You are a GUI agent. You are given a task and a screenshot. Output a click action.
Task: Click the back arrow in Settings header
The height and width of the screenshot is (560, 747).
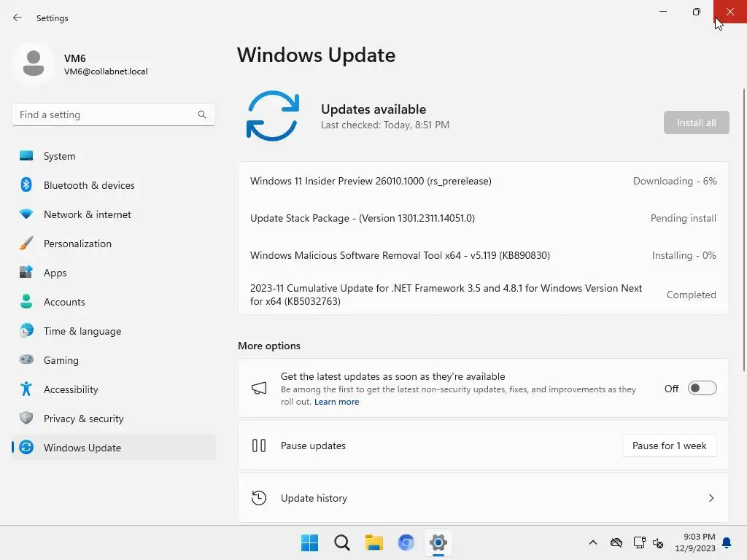pyautogui.click(x=18, y=17)
